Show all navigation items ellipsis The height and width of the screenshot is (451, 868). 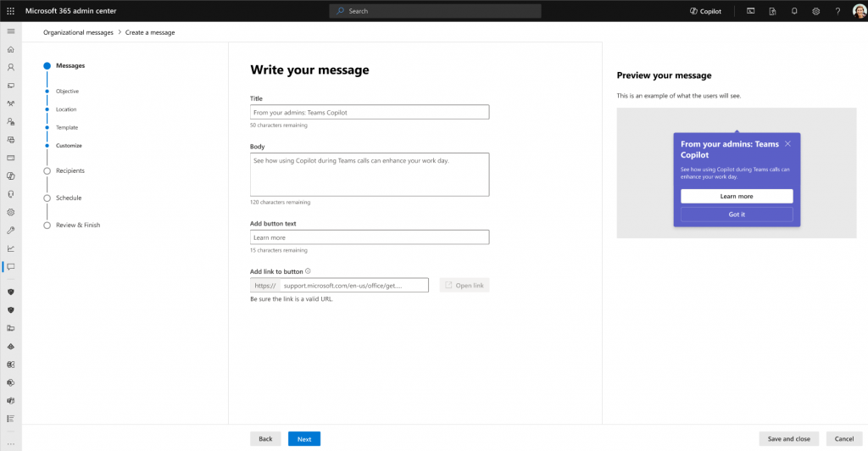(10, 443)
